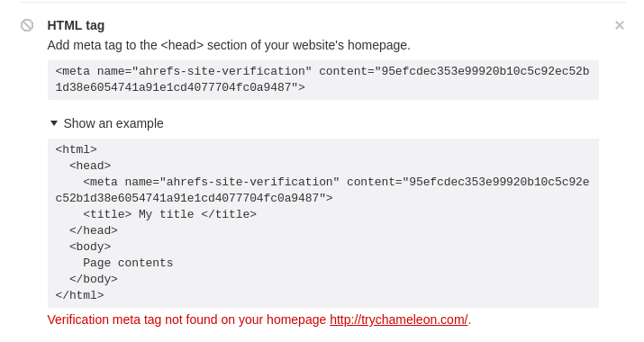Click the opening <html> line in the example
The width and height of the screenshot is (644, 342).
[x=76, y=149]
